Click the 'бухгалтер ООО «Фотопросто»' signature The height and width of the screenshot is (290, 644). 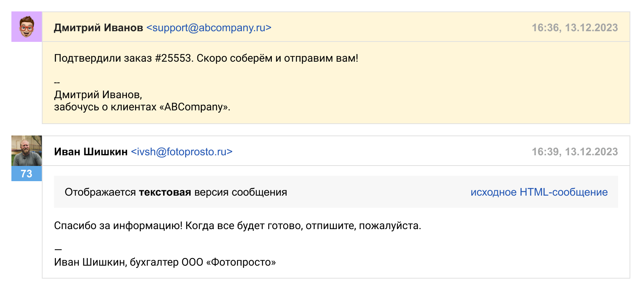coord(203,262)
